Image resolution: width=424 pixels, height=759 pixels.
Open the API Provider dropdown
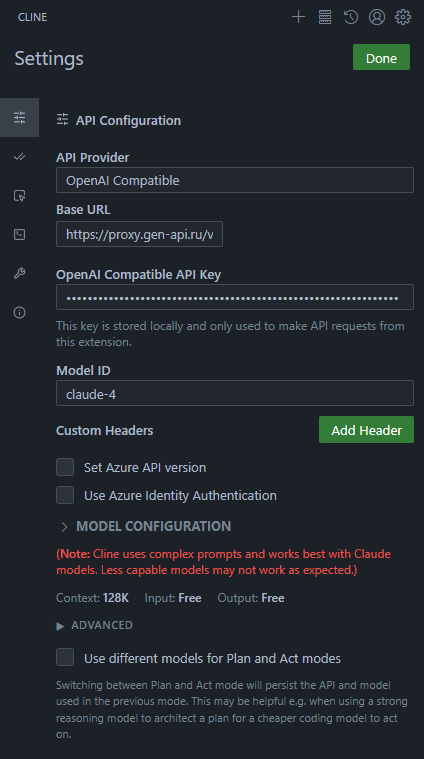[235, 180]
